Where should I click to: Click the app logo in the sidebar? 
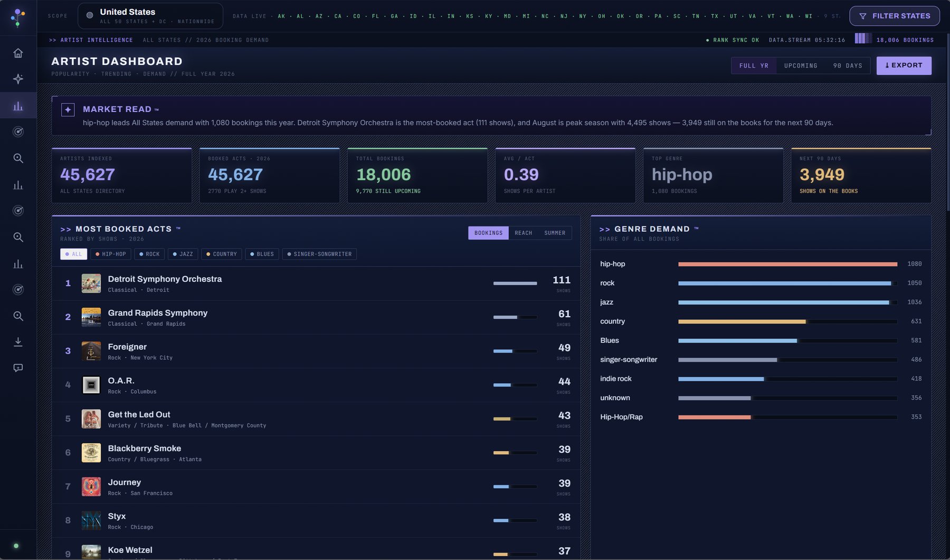[18, 17]
